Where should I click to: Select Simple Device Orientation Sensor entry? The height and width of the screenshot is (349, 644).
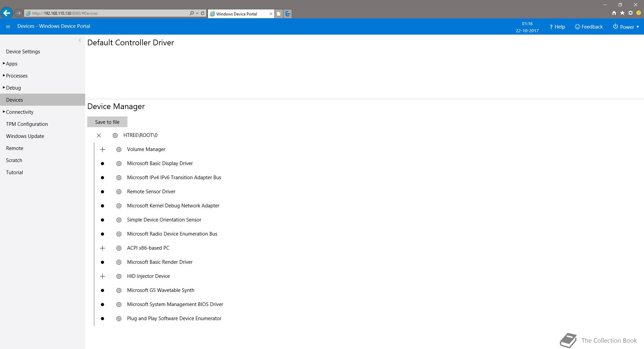[x=164, y=220]
